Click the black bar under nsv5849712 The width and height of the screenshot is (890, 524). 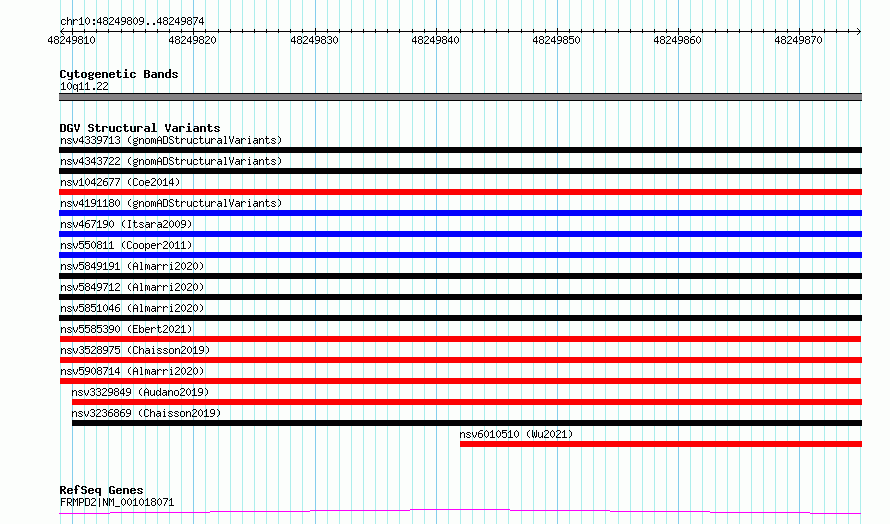click(x=460, y=297)
